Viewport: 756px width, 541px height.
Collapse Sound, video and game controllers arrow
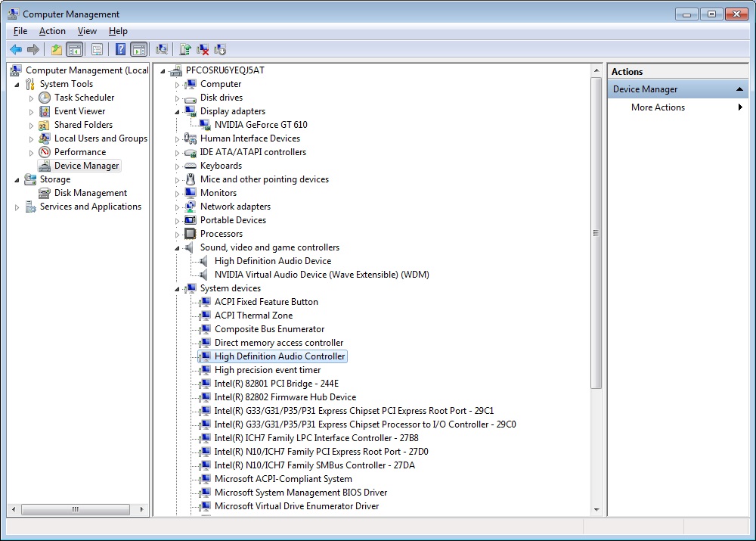pos(177,247)
